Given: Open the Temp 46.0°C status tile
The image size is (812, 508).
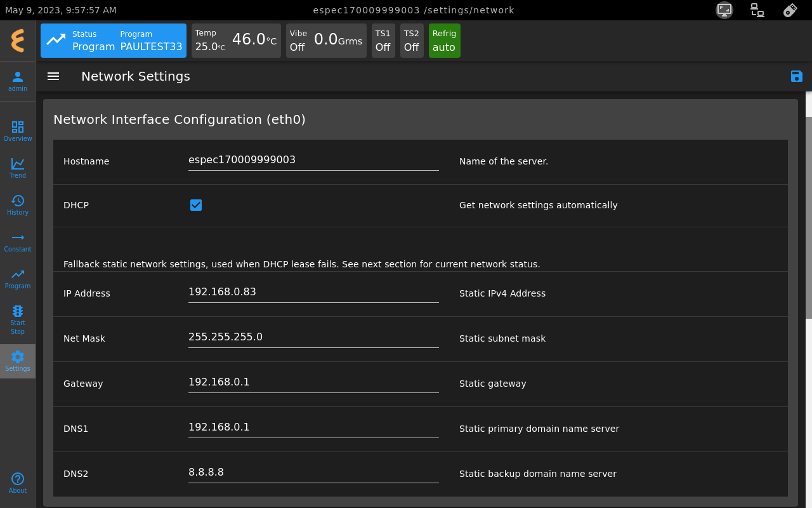Looking at the screenshot, I should tap(236, 41).
